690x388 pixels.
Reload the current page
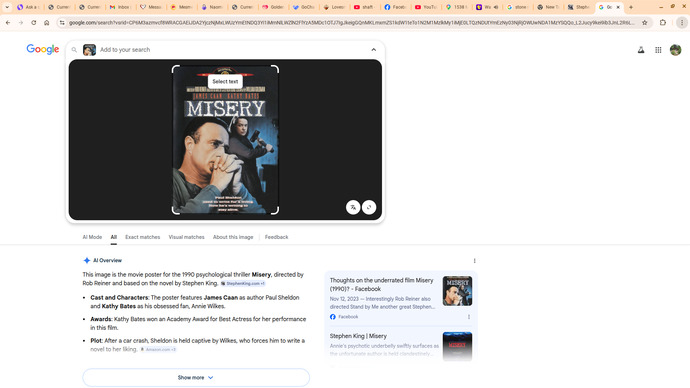click(33, 22)
